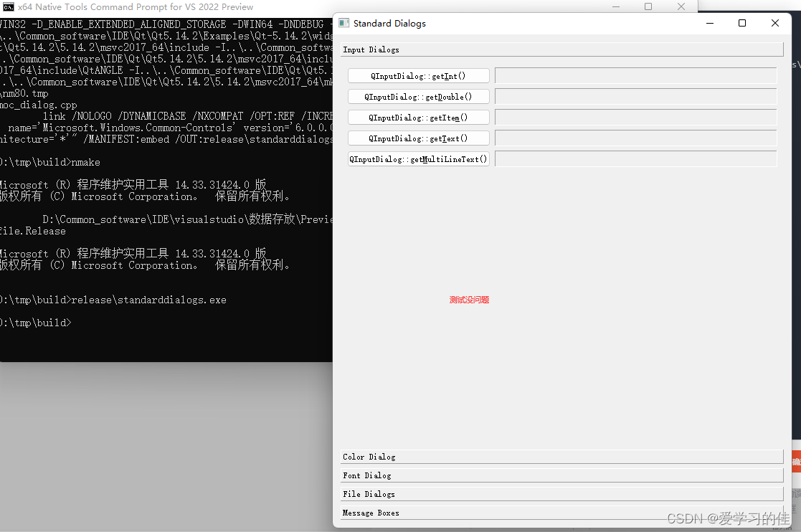The height and width of the screenshot is (532, 801).
Task: Click the Standard Dialogs window icon
Action: [344, 23]
